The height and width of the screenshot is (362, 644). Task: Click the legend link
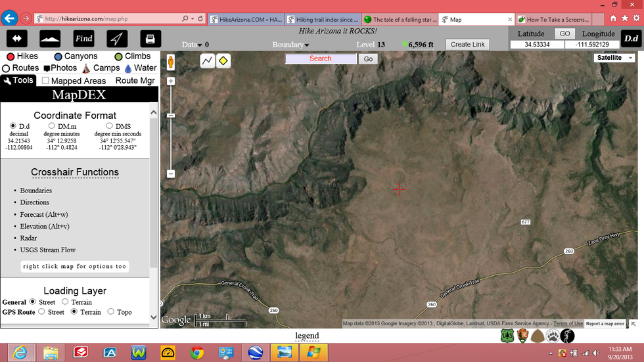pos(307,336)
